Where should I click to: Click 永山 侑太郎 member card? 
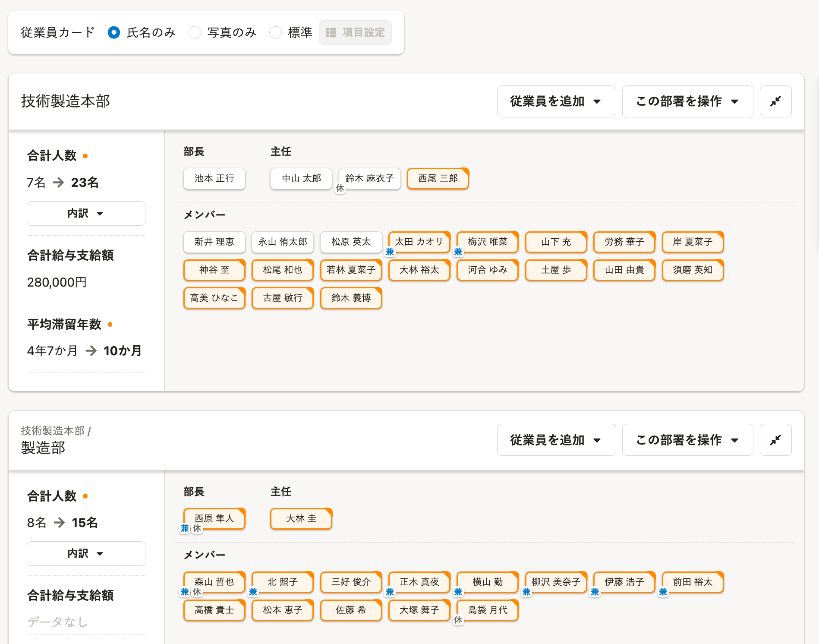click(283, 242)
